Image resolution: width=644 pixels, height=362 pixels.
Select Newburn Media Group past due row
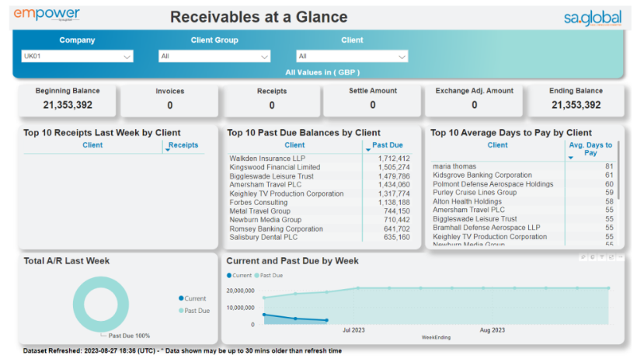(319, 220)
